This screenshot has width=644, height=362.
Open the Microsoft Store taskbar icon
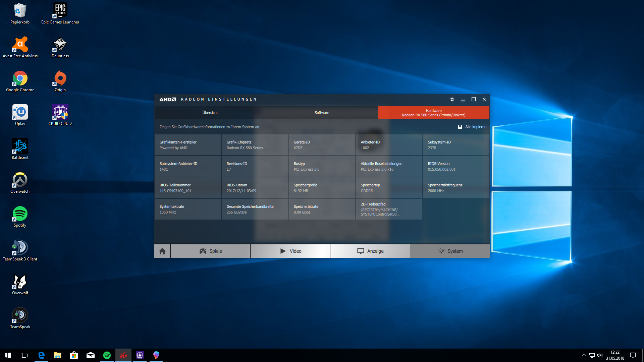(x=74, y=355)
